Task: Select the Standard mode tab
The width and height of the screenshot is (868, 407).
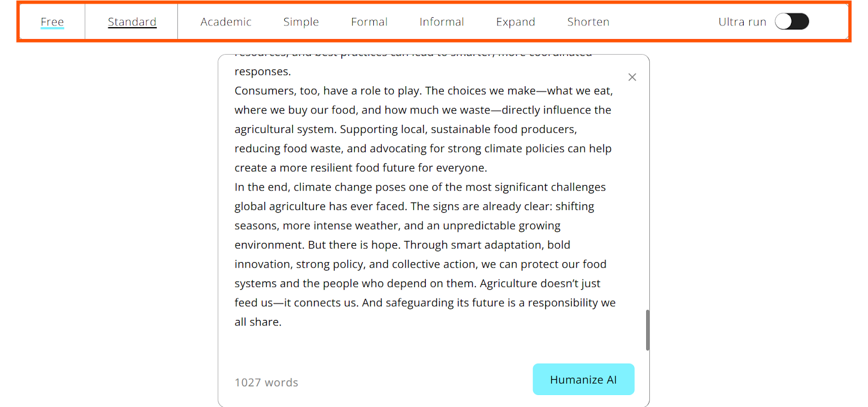Action: (132, 22)
